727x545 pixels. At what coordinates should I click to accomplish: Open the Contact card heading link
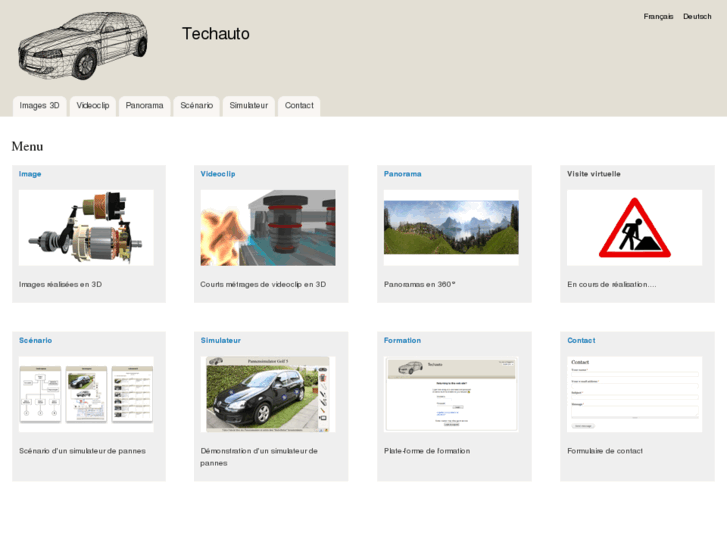pyautogui.click(x=581, y=340)
